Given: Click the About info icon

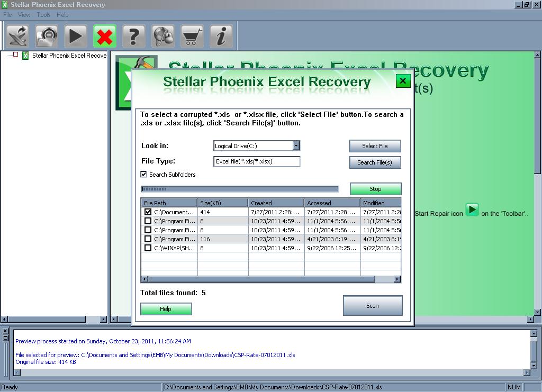Looking at the screenshot, I should [221, 36].
